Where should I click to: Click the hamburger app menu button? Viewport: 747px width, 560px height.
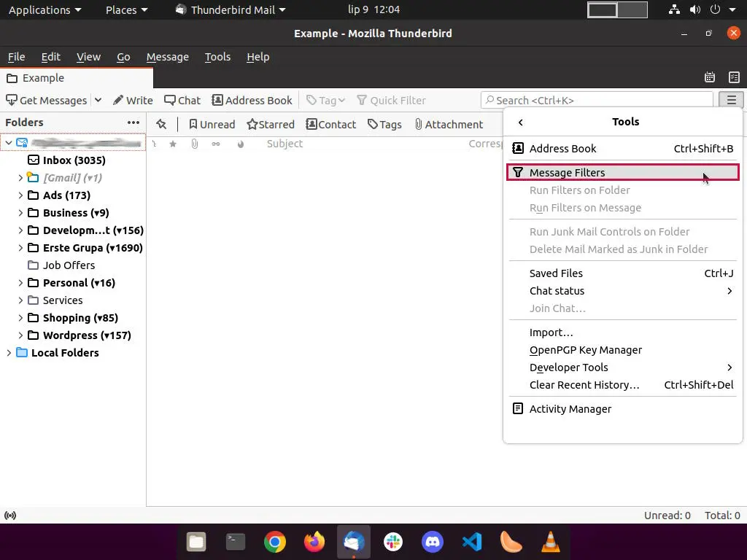(x=731, y=100)
